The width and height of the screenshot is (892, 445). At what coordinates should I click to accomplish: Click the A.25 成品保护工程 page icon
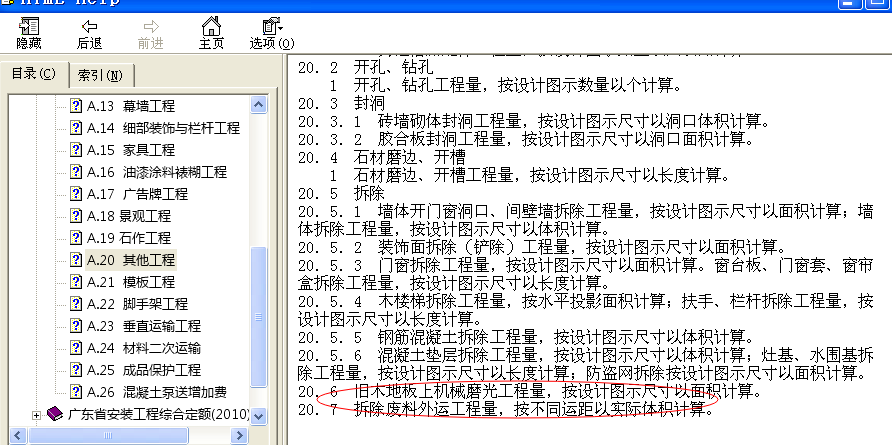(x=76, y=370)
